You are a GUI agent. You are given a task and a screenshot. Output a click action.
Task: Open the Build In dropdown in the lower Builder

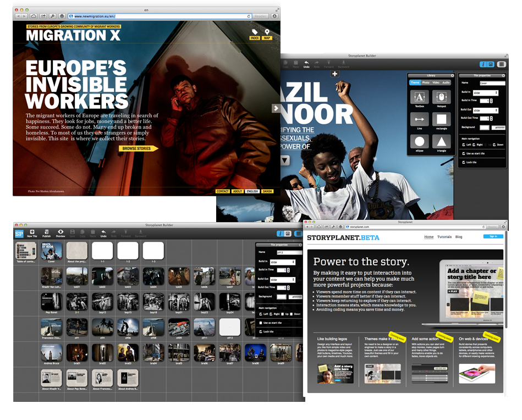click(x=282, y=262)
